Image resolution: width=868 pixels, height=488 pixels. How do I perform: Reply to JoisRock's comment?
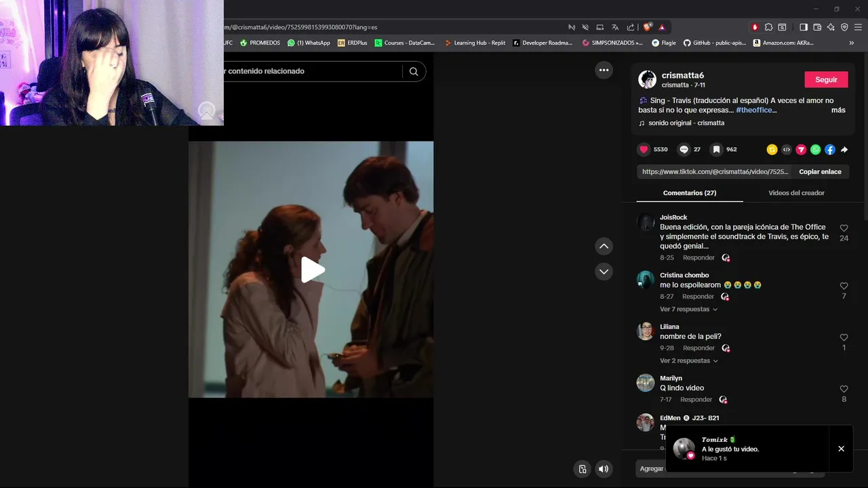click(x=698, y=258)
